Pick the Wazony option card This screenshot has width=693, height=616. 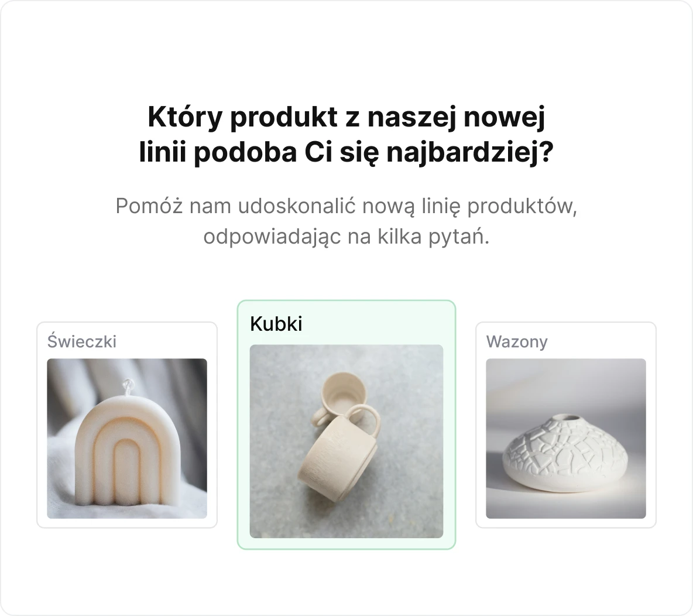point(566,425)
